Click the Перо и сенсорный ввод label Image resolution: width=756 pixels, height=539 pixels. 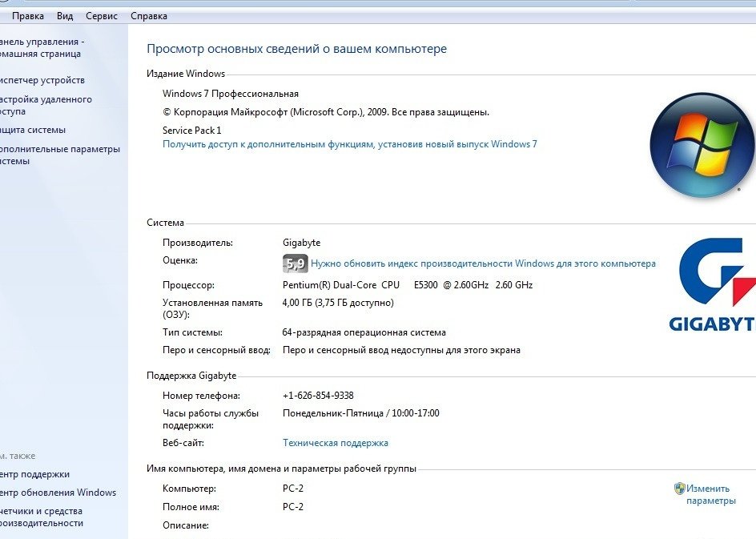[216, 351]
